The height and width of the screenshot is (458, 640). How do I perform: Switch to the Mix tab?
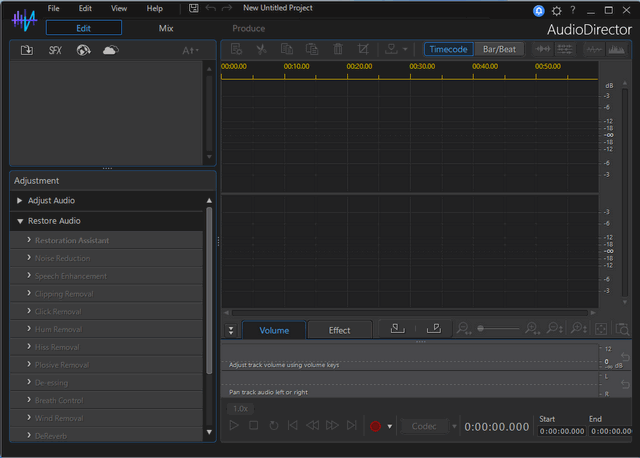[166, 28]
